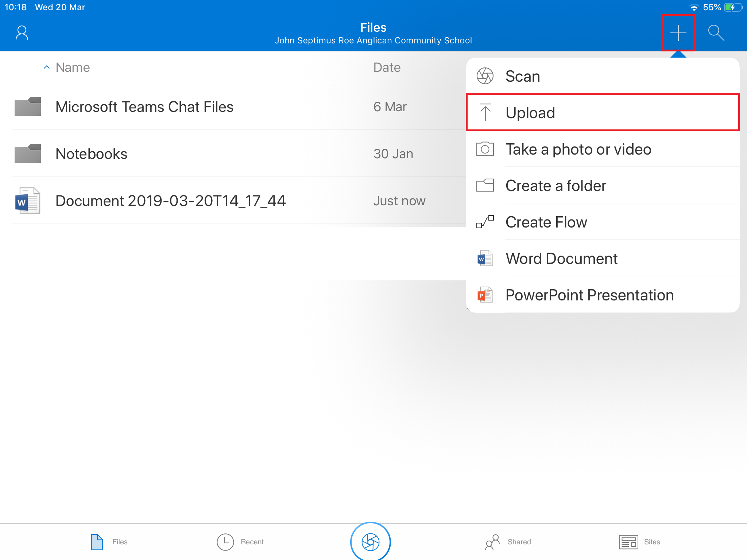Tap the Files title header
The width and height of the screenshot is (747, 560).
point(373,27)
